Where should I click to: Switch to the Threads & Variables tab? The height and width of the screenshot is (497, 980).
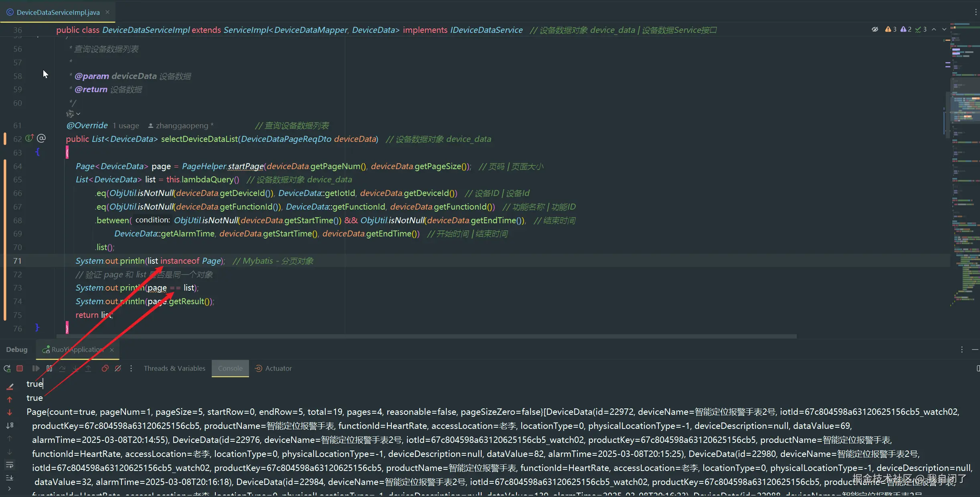pyautogui.click(x=174, y=368)
